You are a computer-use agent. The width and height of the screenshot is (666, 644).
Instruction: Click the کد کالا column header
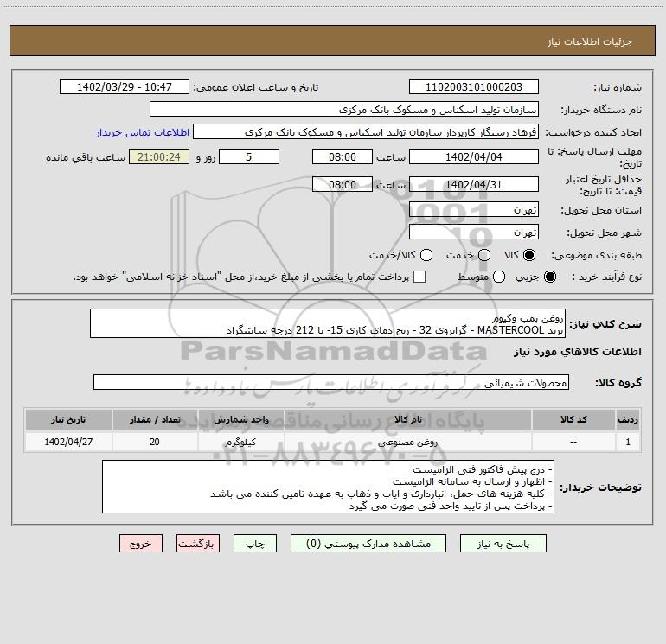coord(573,419)
